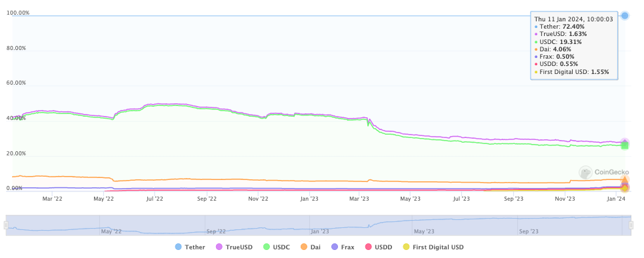The width and height of the screenshot is (644, 258).
Task: Click the May '23 main x-axis label
Action: (411, 199)
